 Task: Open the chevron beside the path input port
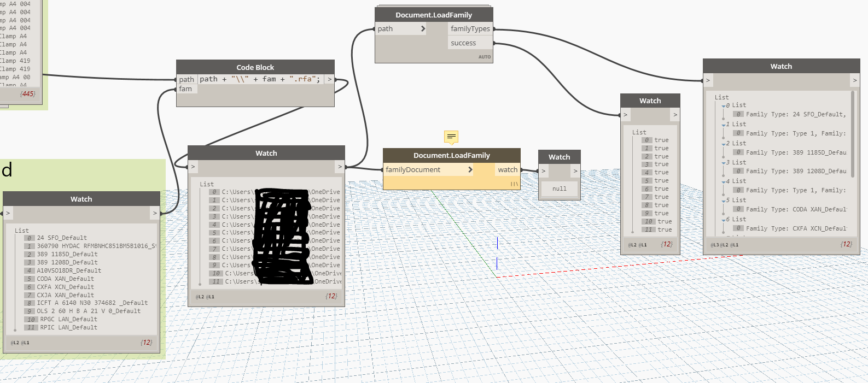point(423,28)
